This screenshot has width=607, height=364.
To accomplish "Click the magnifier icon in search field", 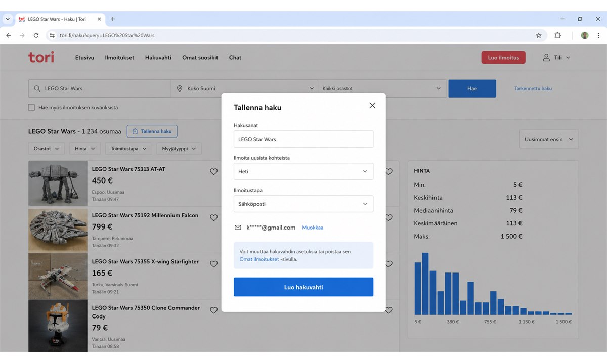I will (37, 88).
